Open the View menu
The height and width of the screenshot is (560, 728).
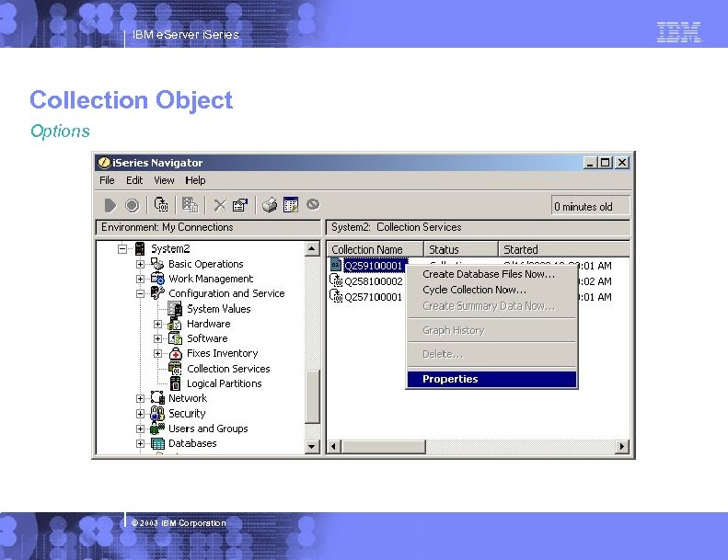(164, 180)
